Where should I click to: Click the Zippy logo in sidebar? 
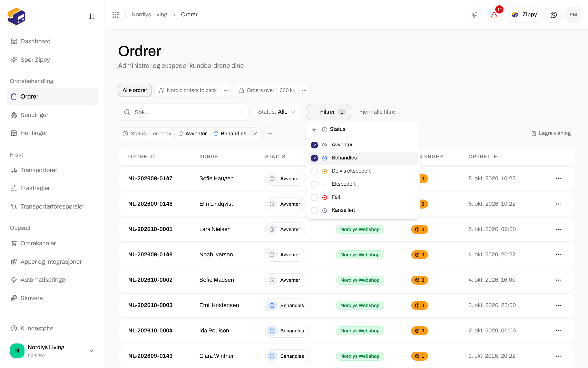tap(16, 16)
